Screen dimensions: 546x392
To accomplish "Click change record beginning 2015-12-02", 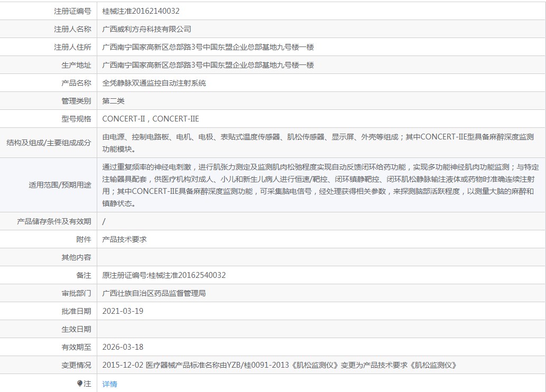I will 280,365.
